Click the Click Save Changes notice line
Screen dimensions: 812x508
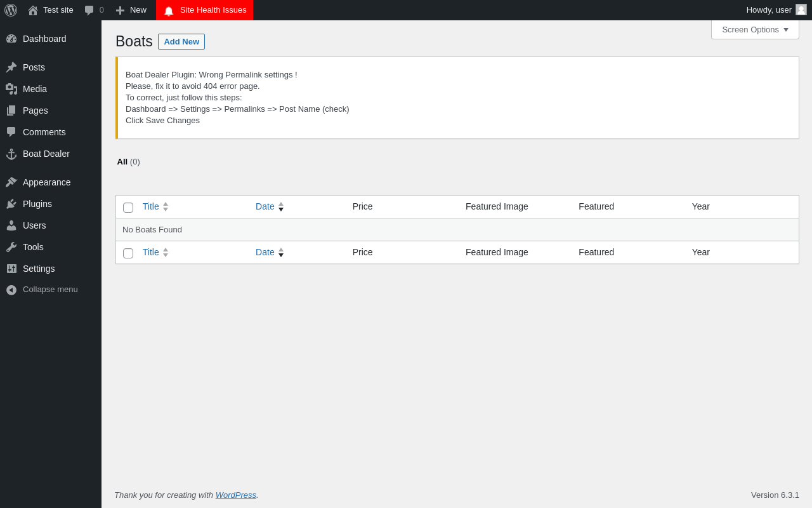click(x=162, y=121)
